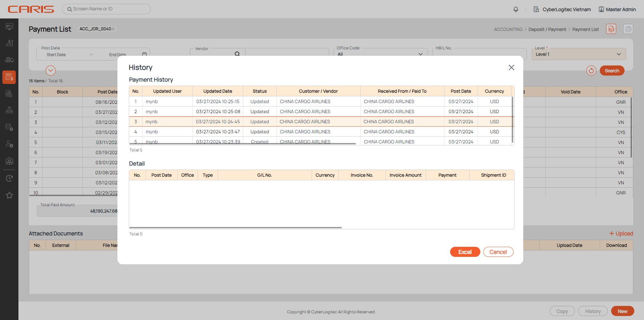This screenshot has width=644, height=320.
Task: Open the star favorites sidebar icon
Action: coord(9,195)
